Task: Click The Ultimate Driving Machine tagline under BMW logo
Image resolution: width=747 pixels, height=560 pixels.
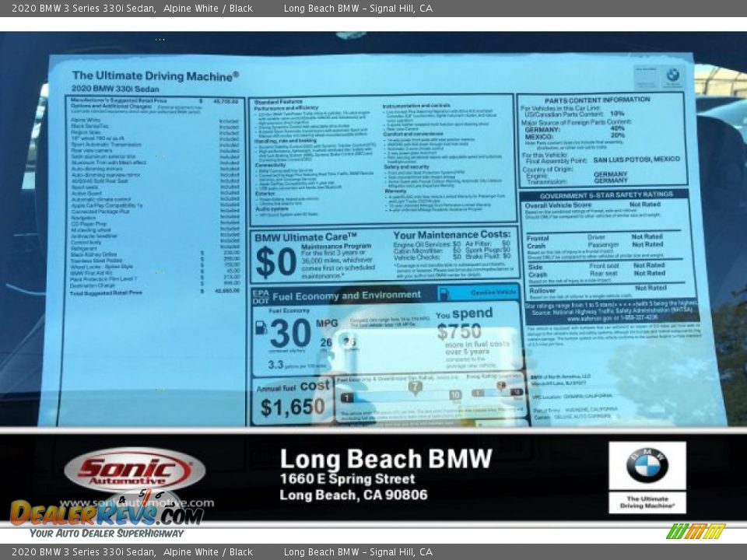Action: [648, 502]
